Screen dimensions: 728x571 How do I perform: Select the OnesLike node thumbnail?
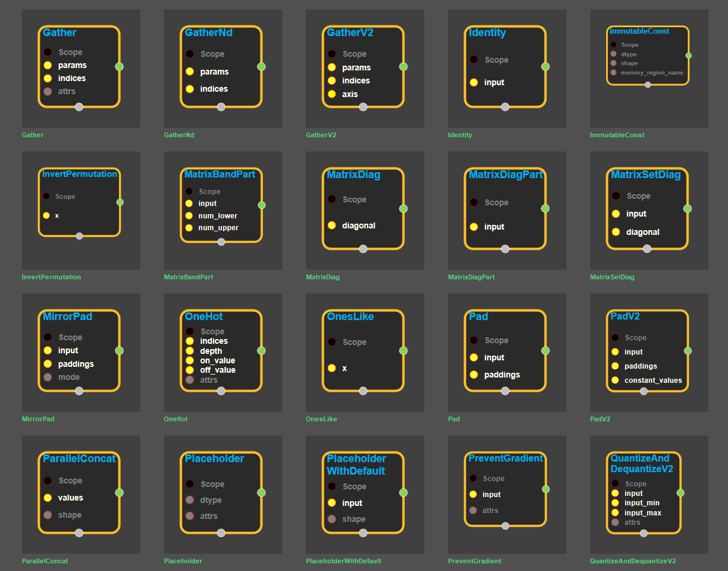pos(365,352)
